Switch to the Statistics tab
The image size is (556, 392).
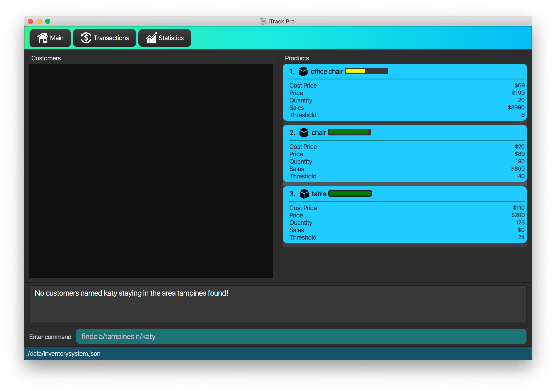click(166, 38)
